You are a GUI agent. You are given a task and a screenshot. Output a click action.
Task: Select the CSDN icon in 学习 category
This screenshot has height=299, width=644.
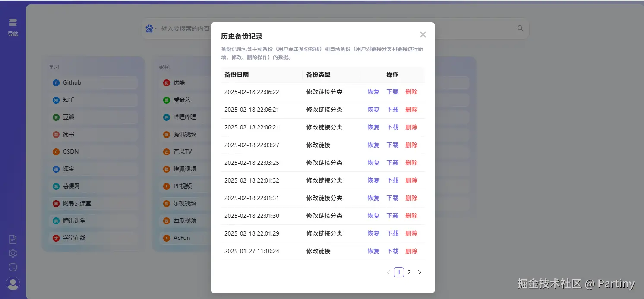(x=57, y=151)
